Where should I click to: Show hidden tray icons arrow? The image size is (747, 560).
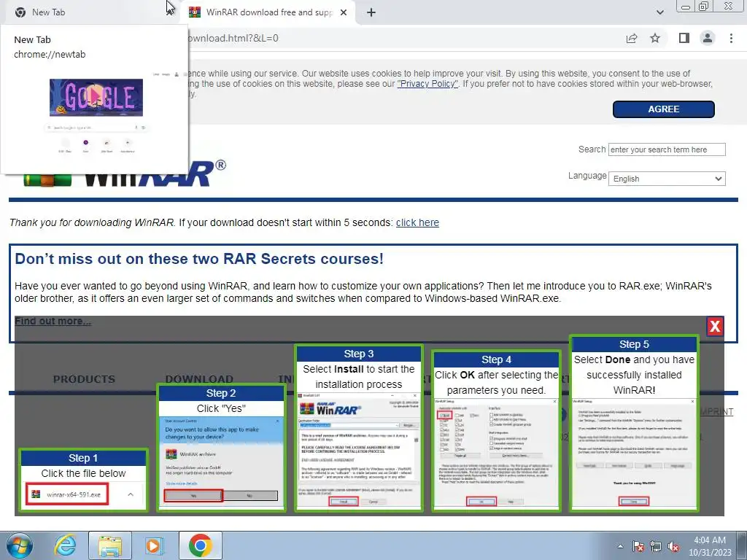click(620, 546)
